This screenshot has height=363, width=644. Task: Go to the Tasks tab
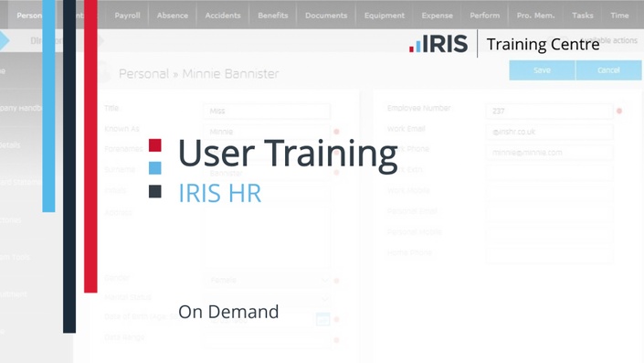583,16
